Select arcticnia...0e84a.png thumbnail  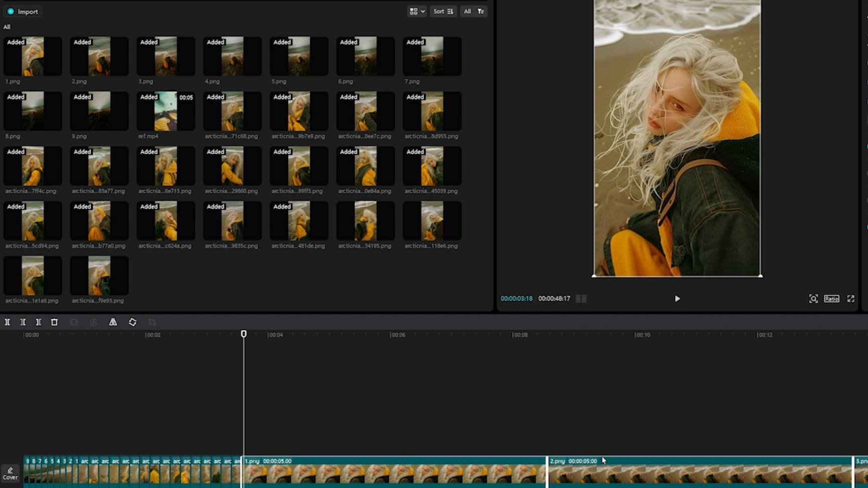(366, 166)
